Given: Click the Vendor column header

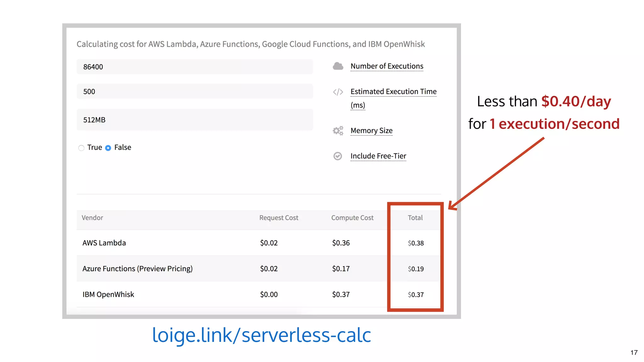Looking at the screenshot, I should [92, 217].
